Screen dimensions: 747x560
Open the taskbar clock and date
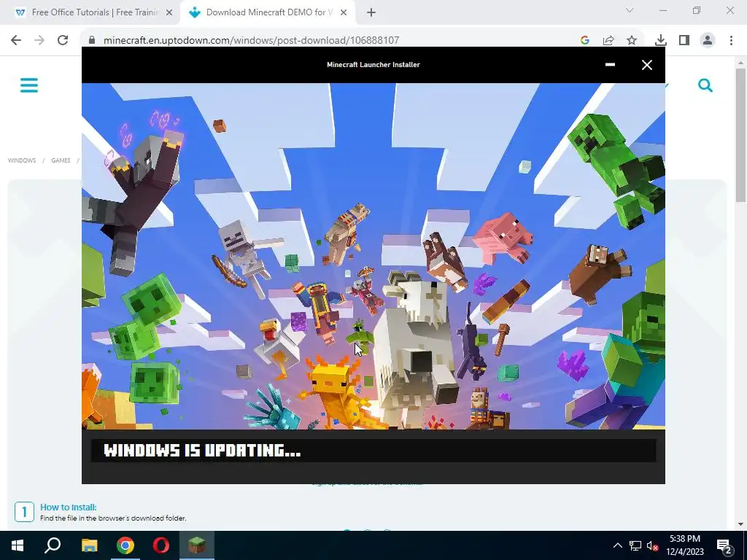(x=684, y=545)
